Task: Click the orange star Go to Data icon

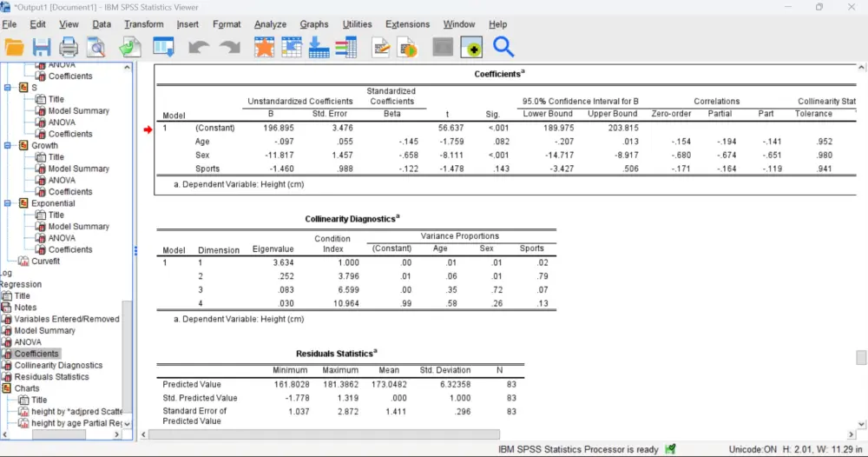Action: click(265, 48)
